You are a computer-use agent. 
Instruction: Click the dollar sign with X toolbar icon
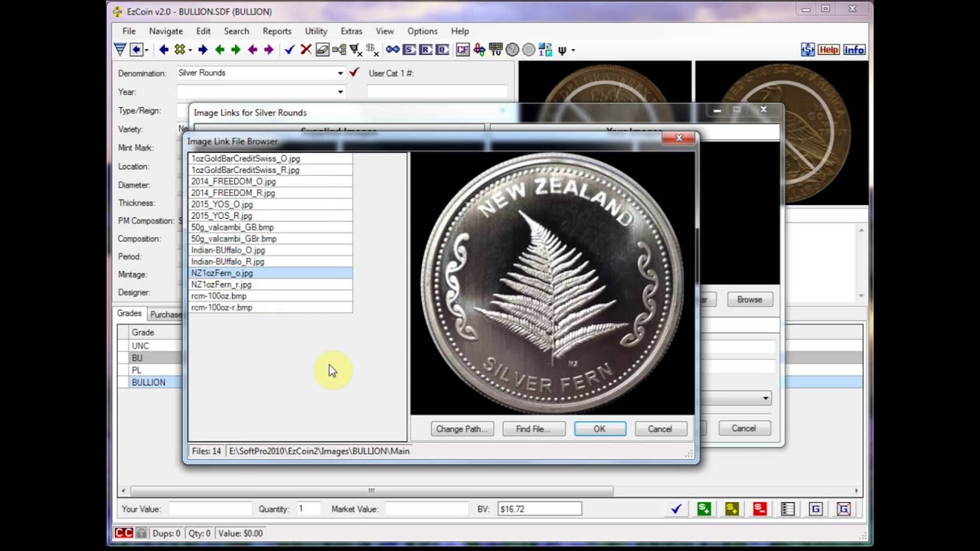coord(372,50)
